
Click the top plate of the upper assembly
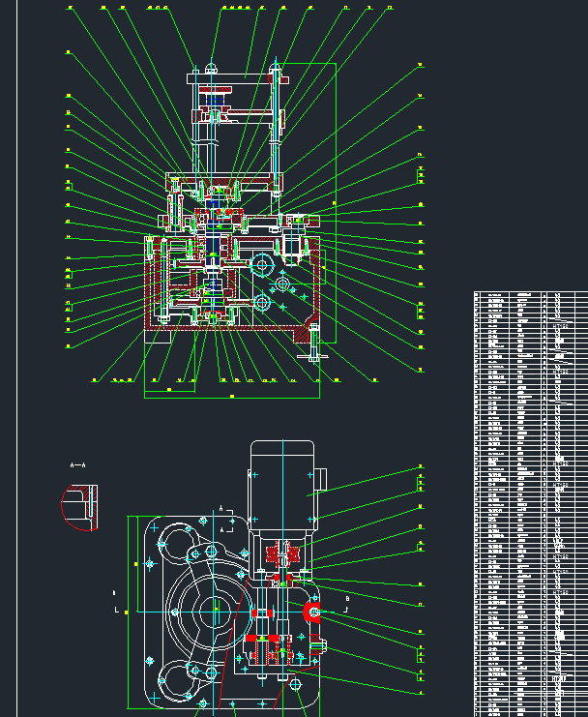(238, 78)
